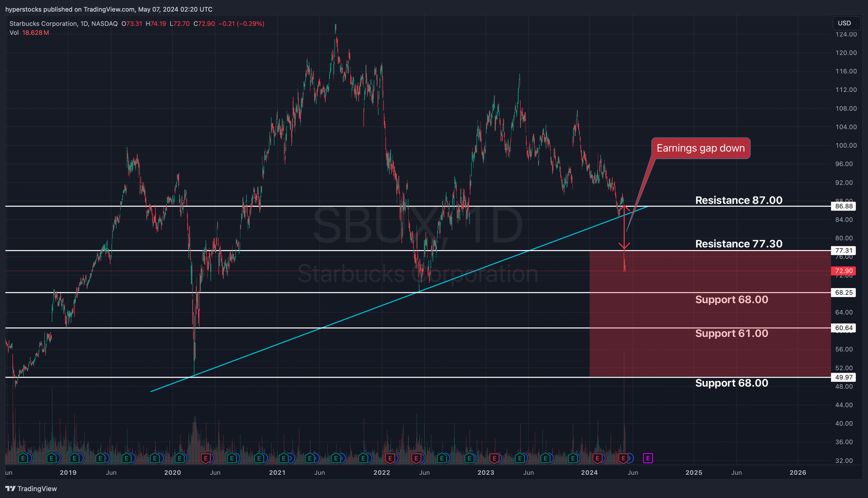Screen dimensions: 868x498
Task: Click the "Support 61.00" text annotation
Action: pyautogui.click(x=731, y=334)
